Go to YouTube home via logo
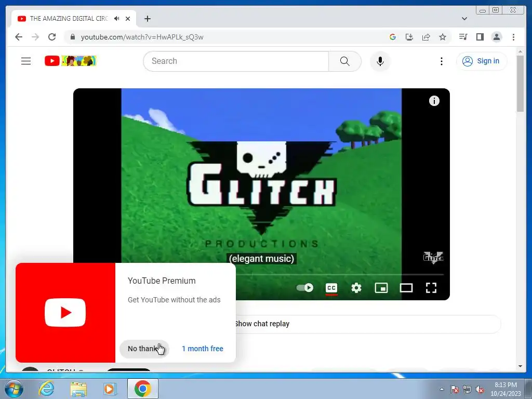Image resolution: width=532 pixels, height=399 pixels. 71,61
